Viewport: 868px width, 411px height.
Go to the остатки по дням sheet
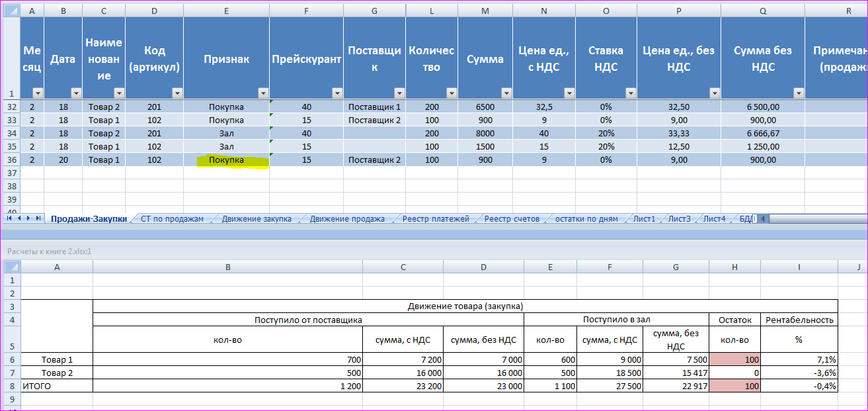click(586, 219)
